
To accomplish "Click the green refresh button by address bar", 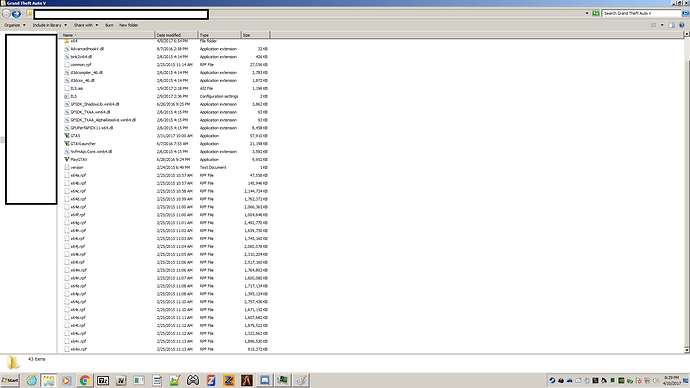I will pyautogui.click(x=596, y=13).
